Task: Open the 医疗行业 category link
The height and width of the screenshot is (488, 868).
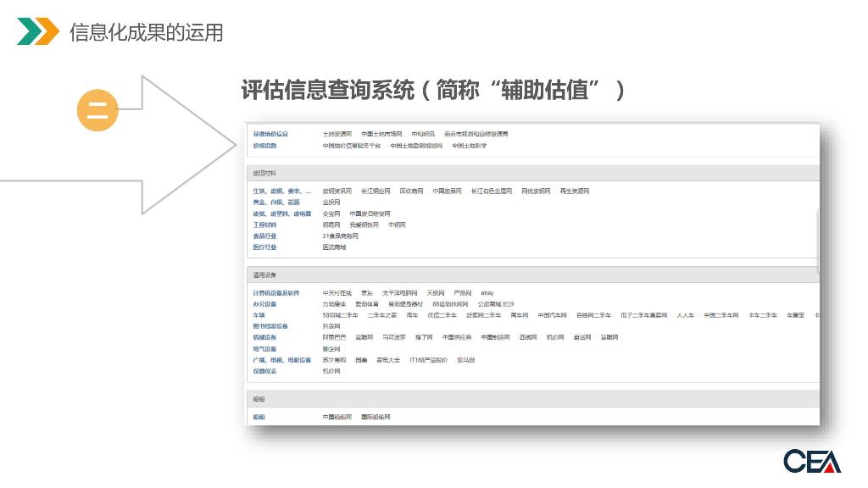Action: pos(264,247)
